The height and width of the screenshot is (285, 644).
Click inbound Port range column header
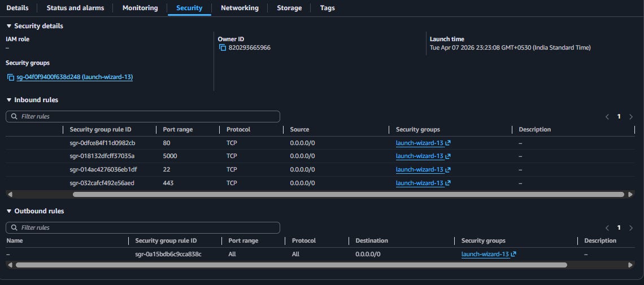click(x=178, y=130)
